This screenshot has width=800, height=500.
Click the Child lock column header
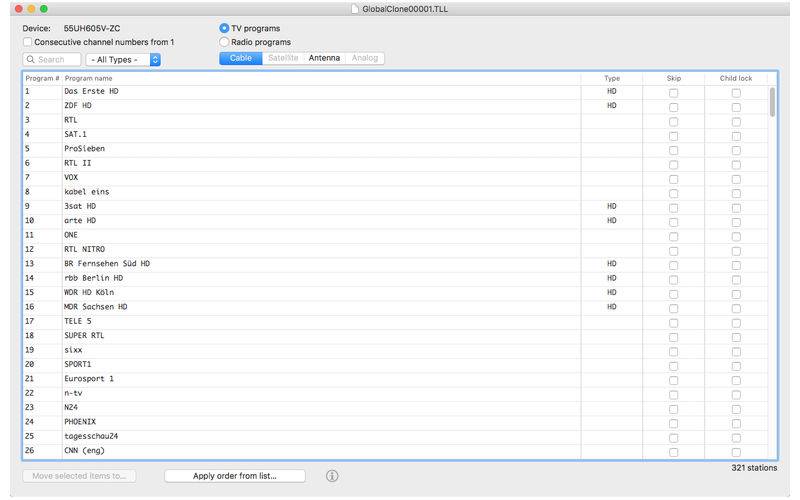(x=736, y=78)
